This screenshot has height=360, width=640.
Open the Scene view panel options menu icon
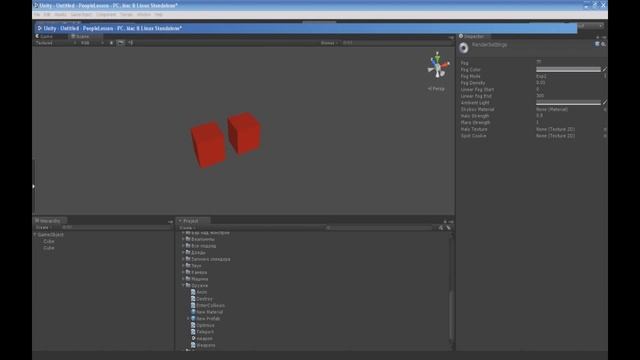(451, 38)
